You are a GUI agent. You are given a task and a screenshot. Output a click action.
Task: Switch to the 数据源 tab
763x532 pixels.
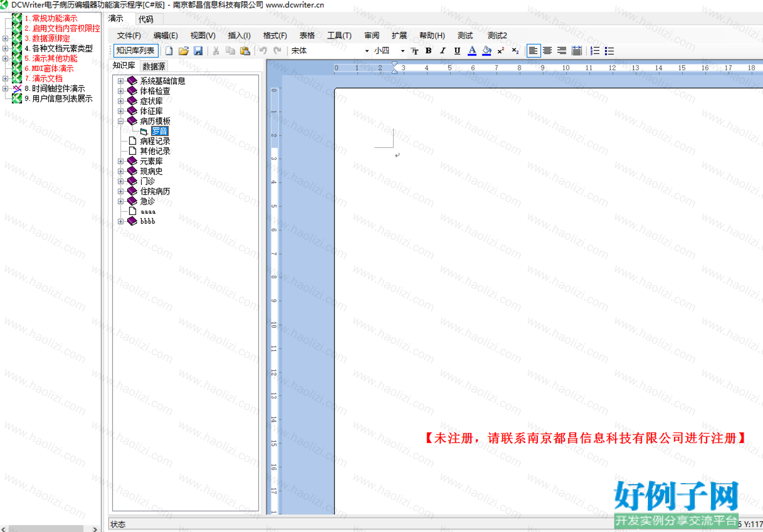pos(154,66)
